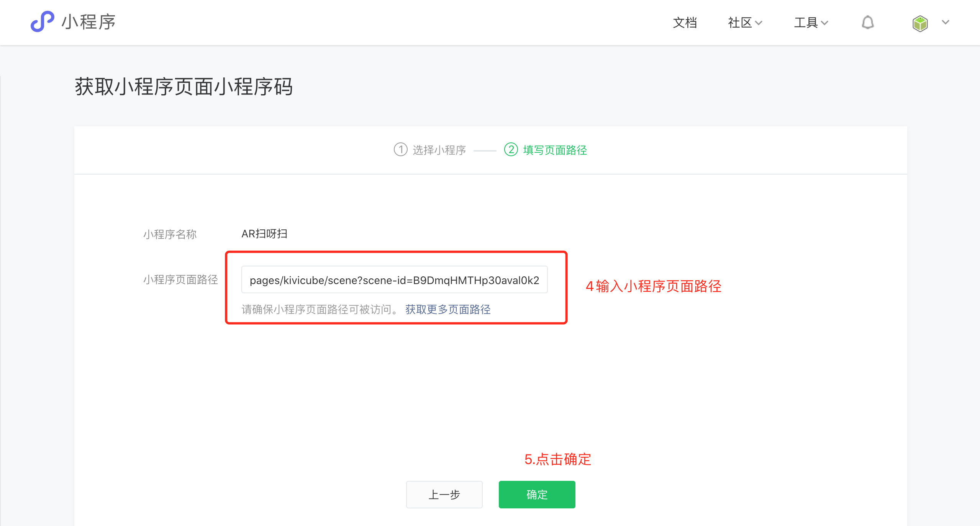Select the 选择小程序 step label
This screenshot has height=526, width=980.
coord(439,150)
